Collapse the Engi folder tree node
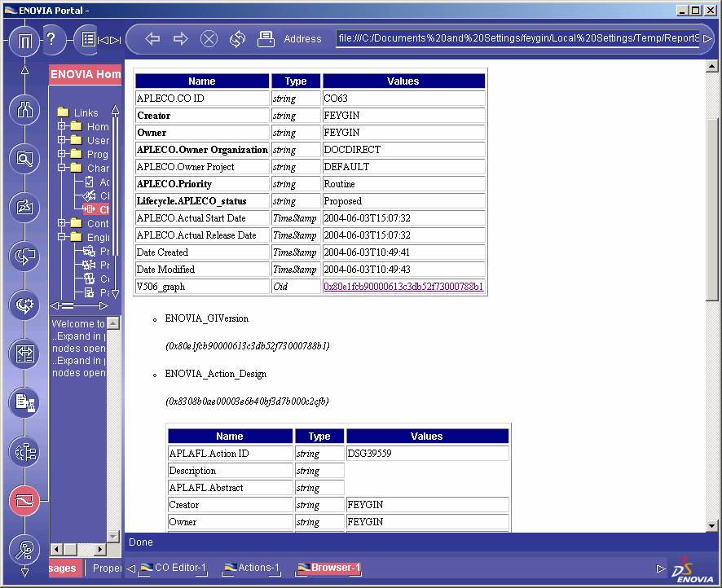Image resolution: width=722 pixels, height=588 pixels. (61, 236)
